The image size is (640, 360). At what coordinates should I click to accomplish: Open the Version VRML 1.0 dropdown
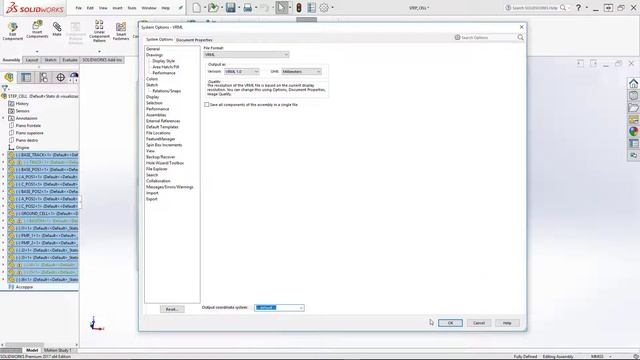242,71
